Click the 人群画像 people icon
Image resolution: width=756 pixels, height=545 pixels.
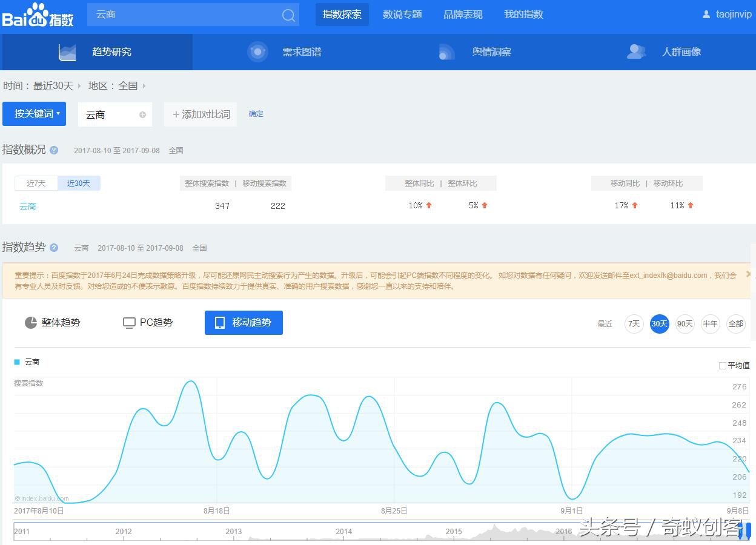coord(636,52)
